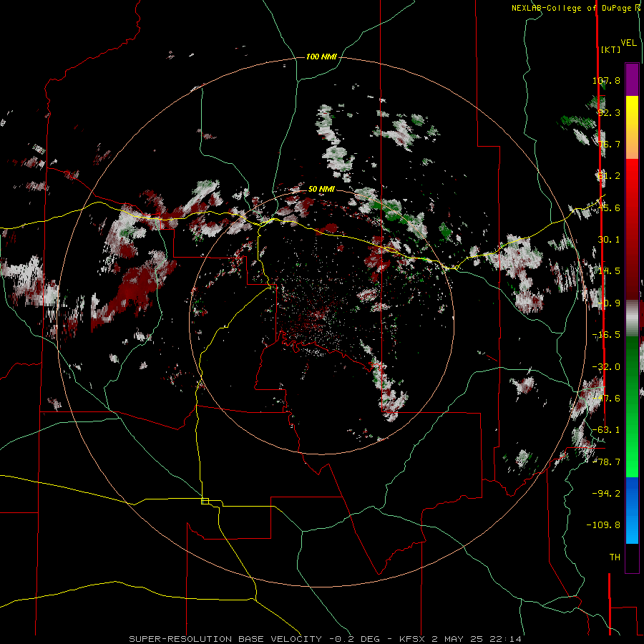Viewport: 644px width, 644px height.
Task: Click the 45.6 value on the velocity scale
Action: point(609,208)
